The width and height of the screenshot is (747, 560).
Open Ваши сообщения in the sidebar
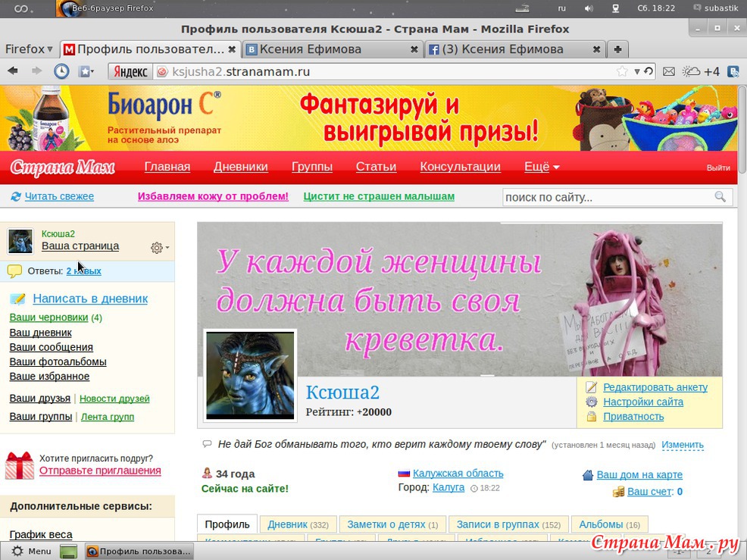[x=51, y=347]
